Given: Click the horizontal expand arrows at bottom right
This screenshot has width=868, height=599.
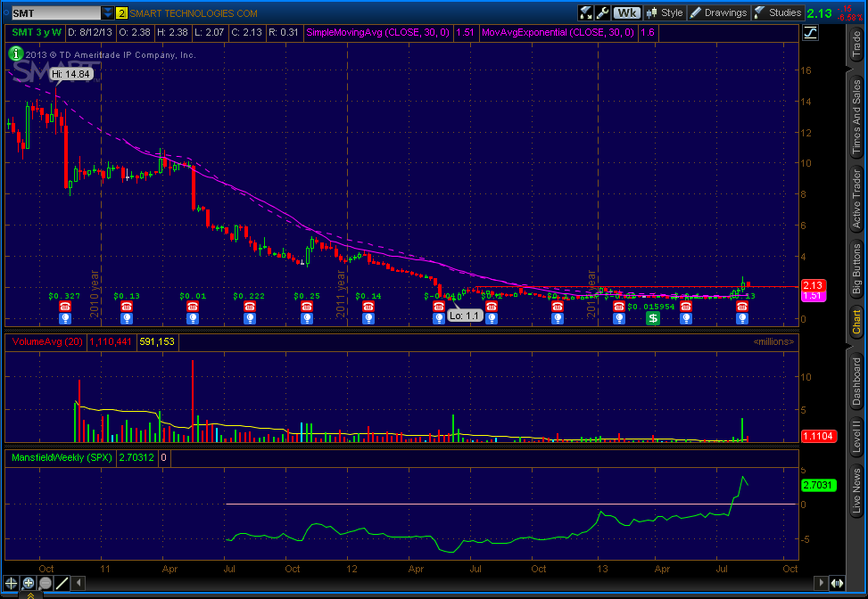Looking at the screenshot, I should point(836,583).
